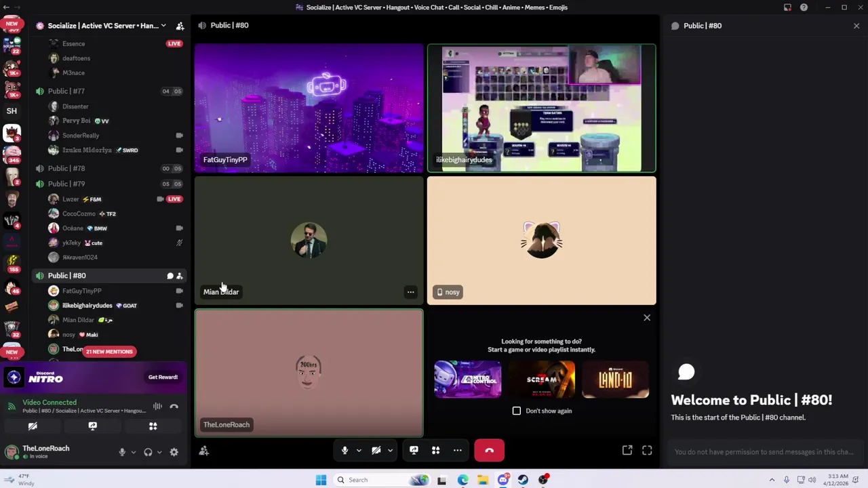The width and height of the screenshot is (868, 488).
Task: Open the Discord inbox icon in title bar
Action: [787, 7]
